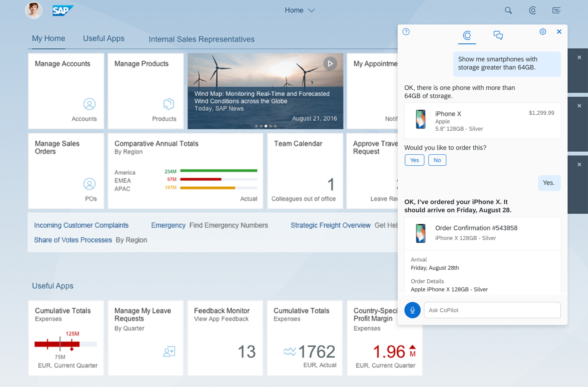Screen dimensions: 588x387
Task: Click the orange APAC 197M bar
Action: pyautogui.click(x=207, y=188)
